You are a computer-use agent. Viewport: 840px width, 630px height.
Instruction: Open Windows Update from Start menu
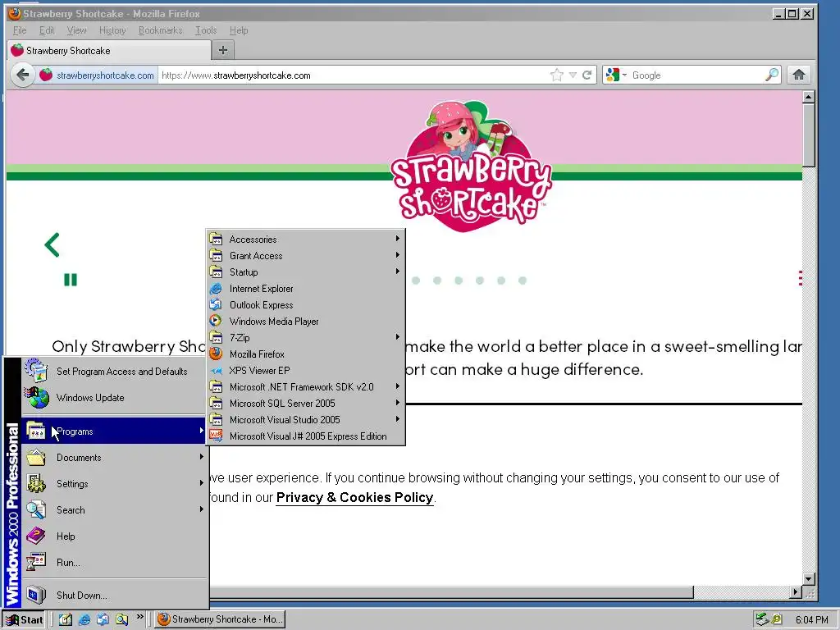(114, 398)
